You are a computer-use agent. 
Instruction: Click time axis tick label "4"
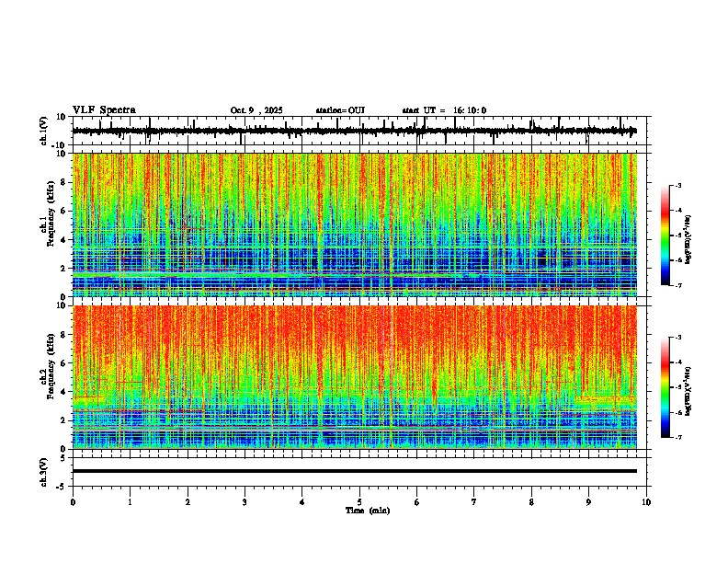(302, 502)
